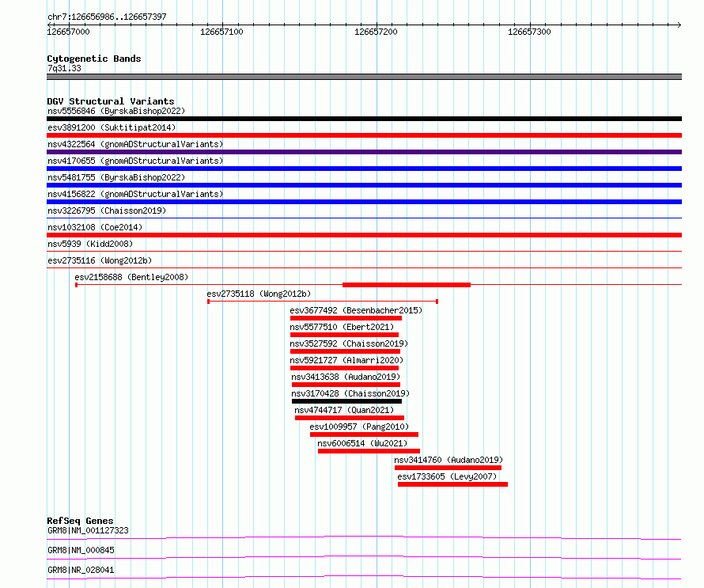Select nsv3527592 (Chaisson2019) label
704x588 pixels.
click(349, 343)
